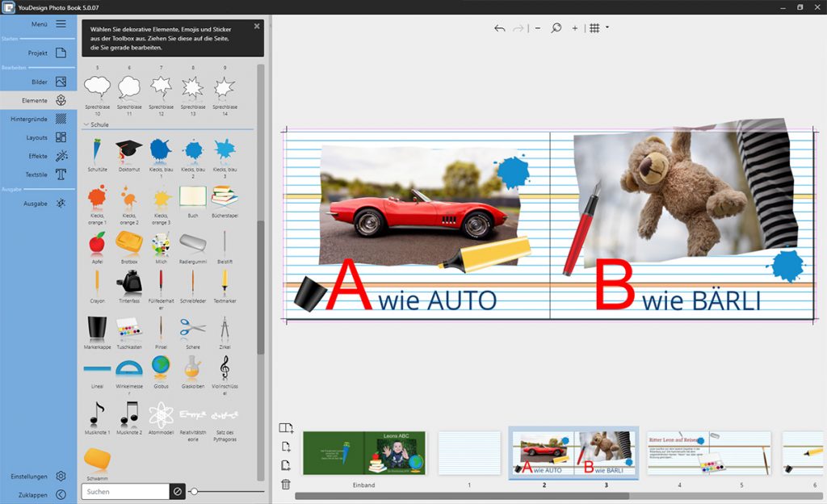This screenshot has width=827, height=504.
Task: Collapse the Schule category section
Action: click(86, 125)
